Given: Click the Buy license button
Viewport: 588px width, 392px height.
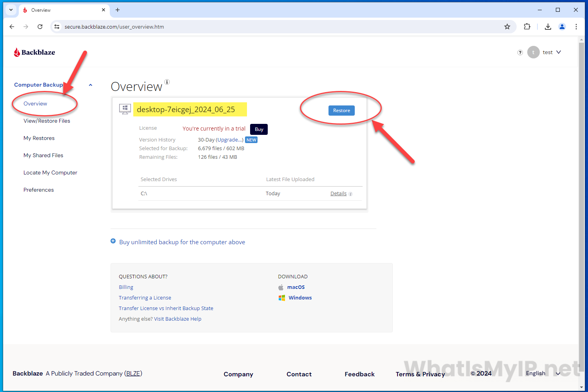Looking at the screenshot, I should 259,129.
